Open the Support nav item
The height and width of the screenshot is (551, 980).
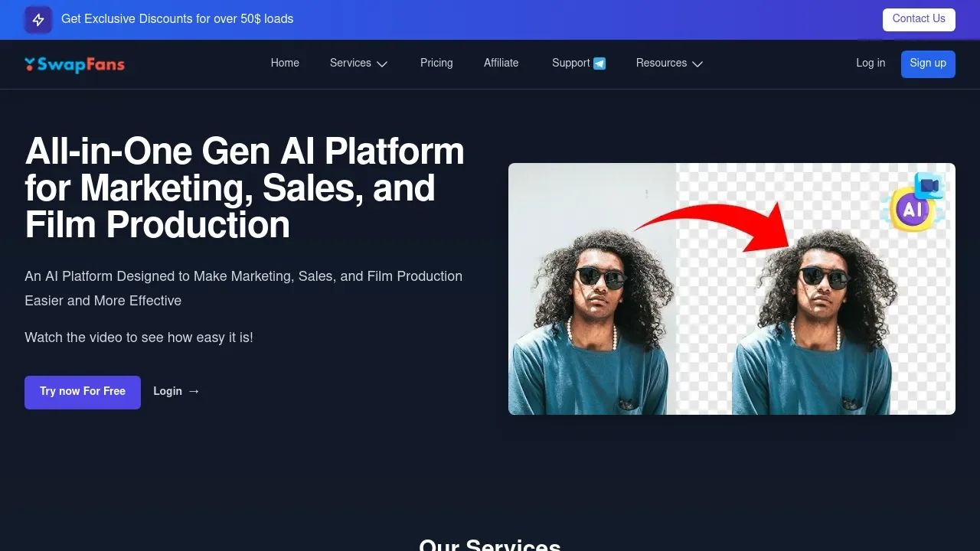point(571,64)
